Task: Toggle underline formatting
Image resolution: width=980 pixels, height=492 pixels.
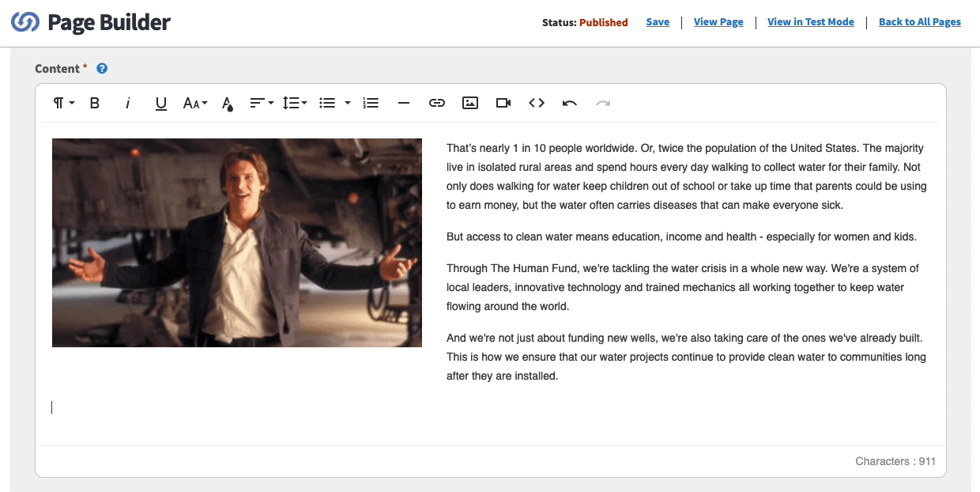Action: coord(161,103)
